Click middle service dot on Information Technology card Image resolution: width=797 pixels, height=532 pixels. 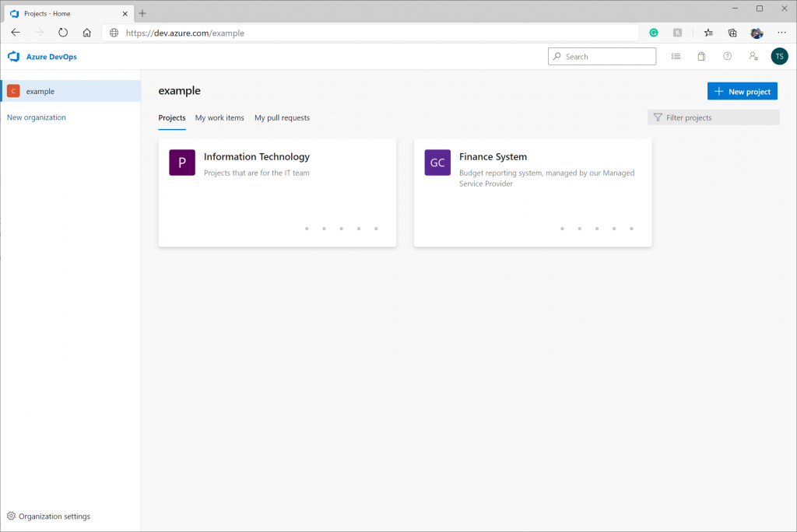pyautogui.click(x=342, y=229)
